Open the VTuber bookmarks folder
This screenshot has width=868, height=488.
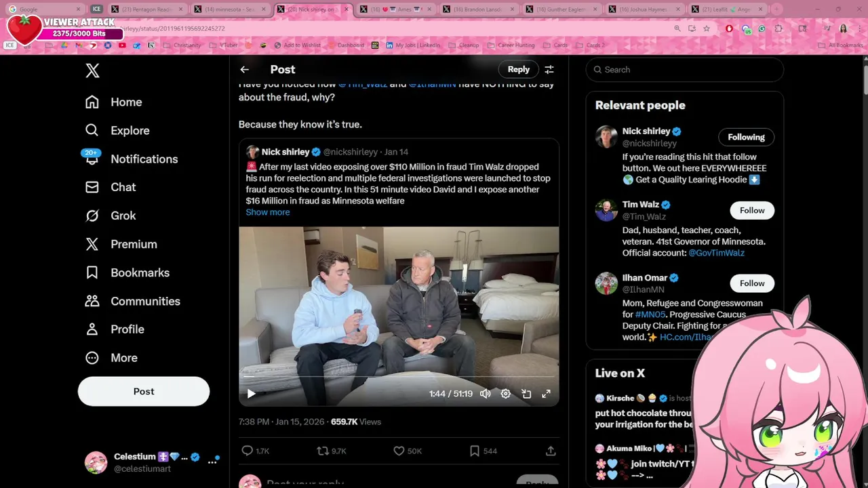click(224, 45)
